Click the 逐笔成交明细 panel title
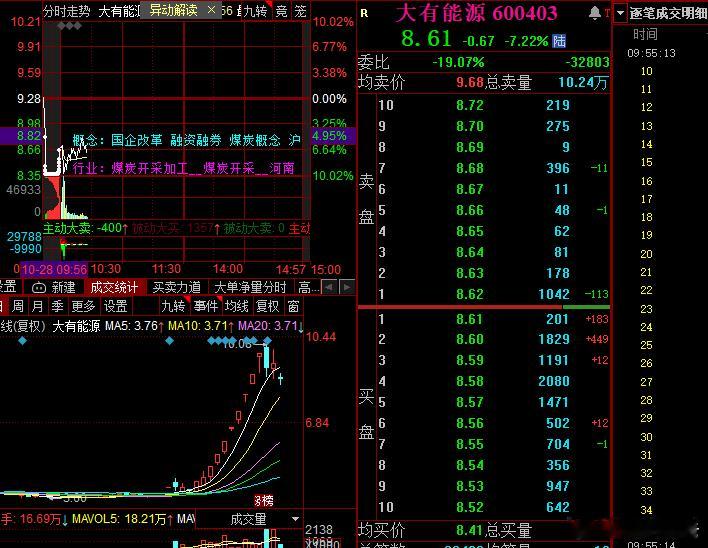This screenshot has width=708, height=548. [668, 13]
